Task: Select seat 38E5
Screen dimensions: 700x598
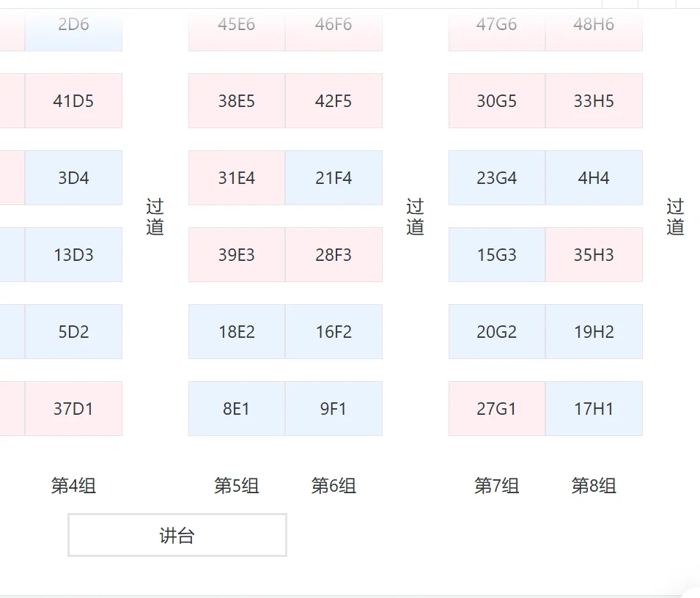Action: click(x=237, y=101)
